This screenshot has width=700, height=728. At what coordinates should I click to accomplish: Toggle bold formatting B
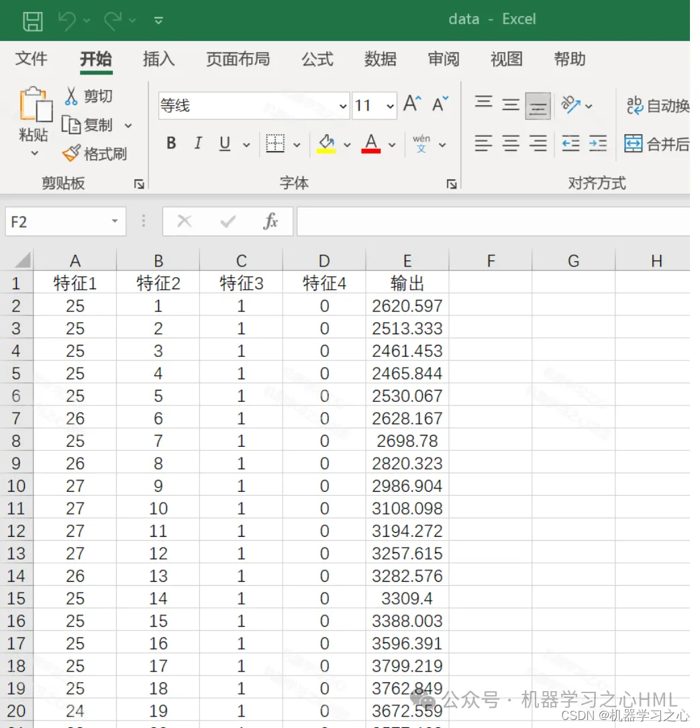pos(171,144)
